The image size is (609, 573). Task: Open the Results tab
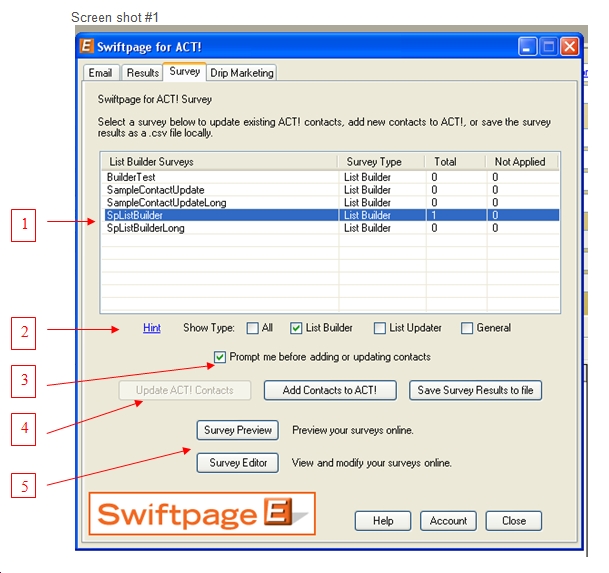(143, 73)
